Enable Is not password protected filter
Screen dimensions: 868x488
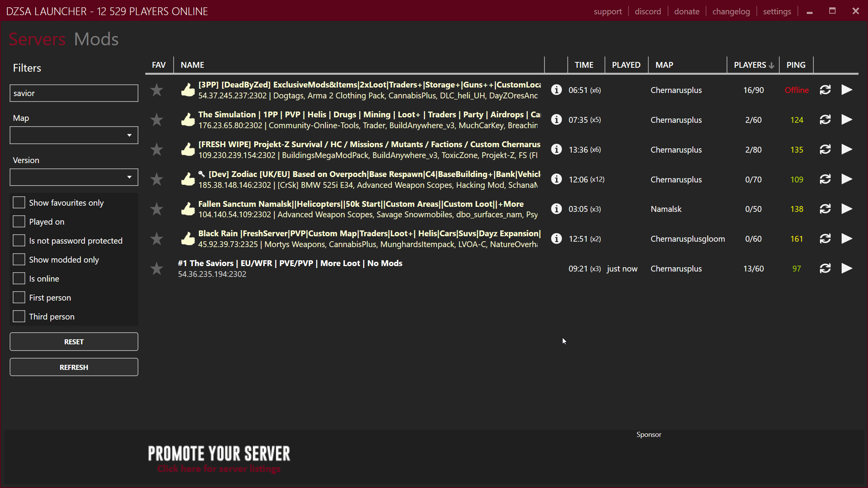pos(19,240)
